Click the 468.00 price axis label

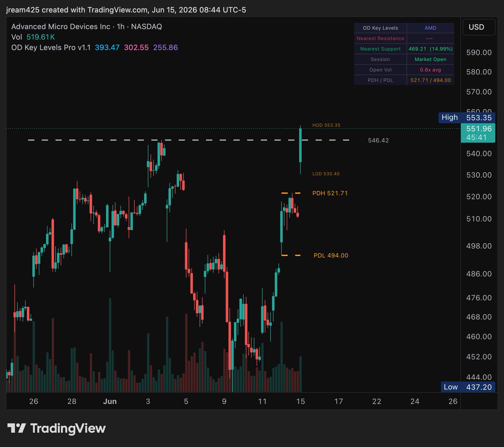pos(479,317)
